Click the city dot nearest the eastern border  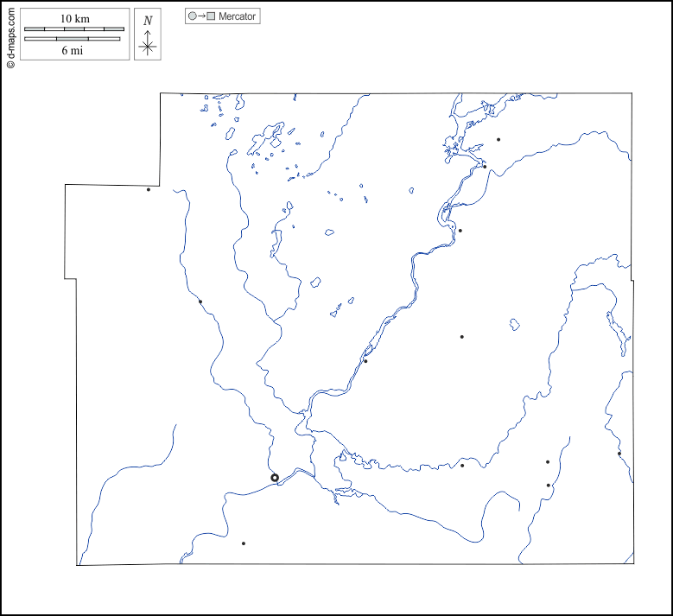(x=619, y=454)
